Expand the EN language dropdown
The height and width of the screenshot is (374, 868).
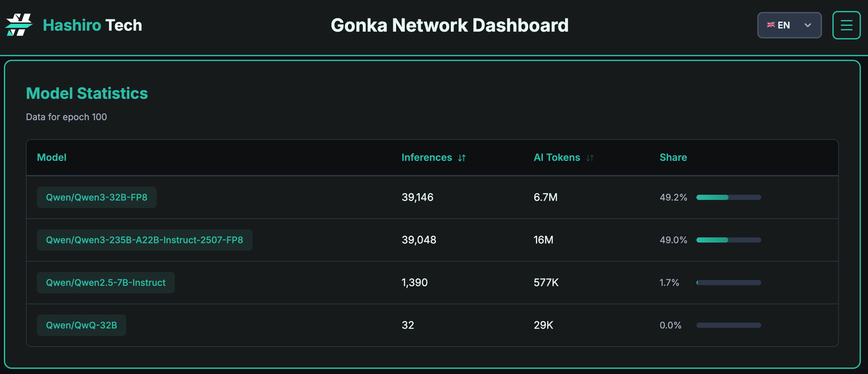(x=789, y=25)
